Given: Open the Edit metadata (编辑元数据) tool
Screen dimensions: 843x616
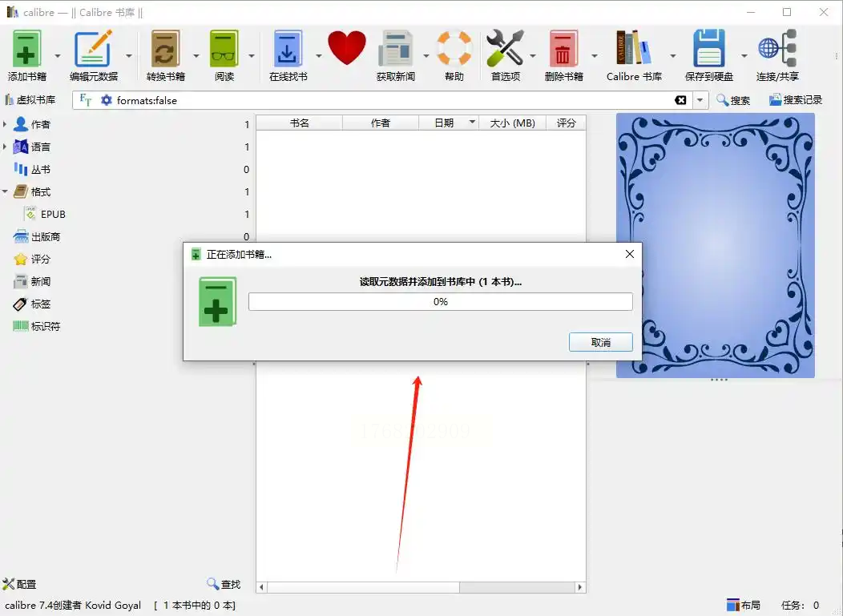Looking at the screenshot, I should point(93,49).
